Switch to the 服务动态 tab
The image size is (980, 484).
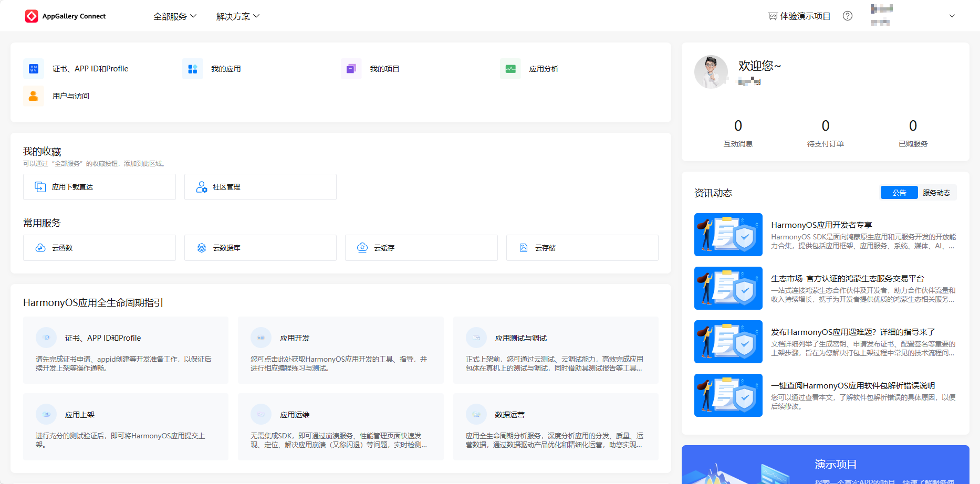tap(937, 193)
